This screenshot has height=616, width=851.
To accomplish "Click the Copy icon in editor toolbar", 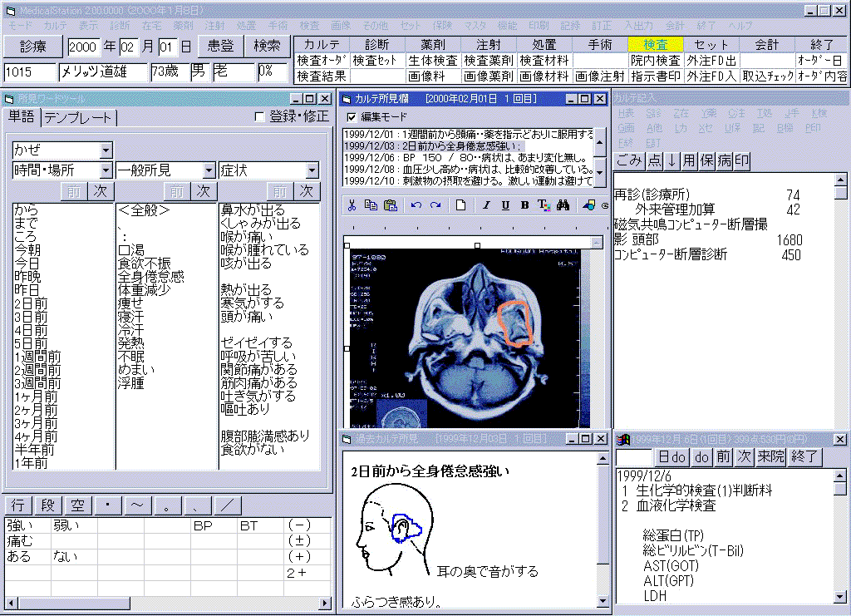I will tap(371, 205).
